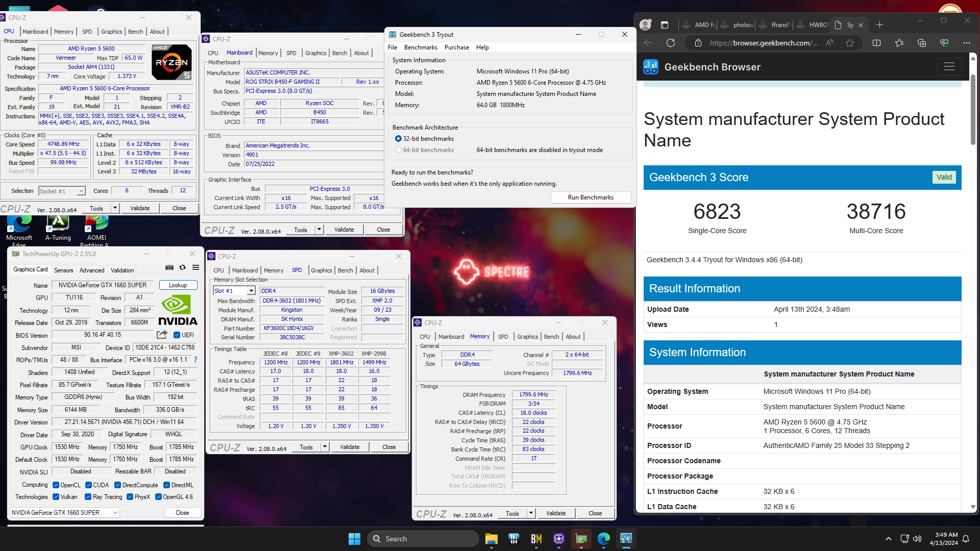Expand Tools arrow in CPU-Z Mainboard window
The image size is (980, 551).
point(319,230)
